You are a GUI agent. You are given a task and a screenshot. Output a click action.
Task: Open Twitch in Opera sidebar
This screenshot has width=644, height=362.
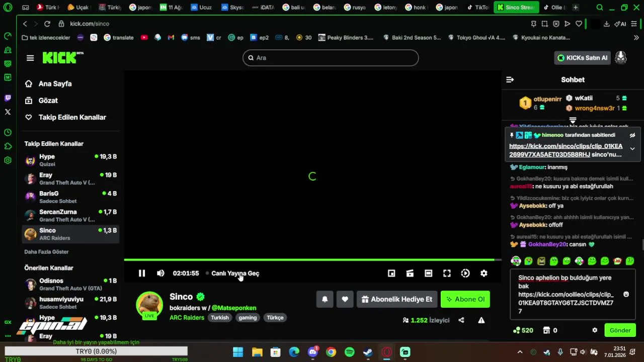[8, 98]
